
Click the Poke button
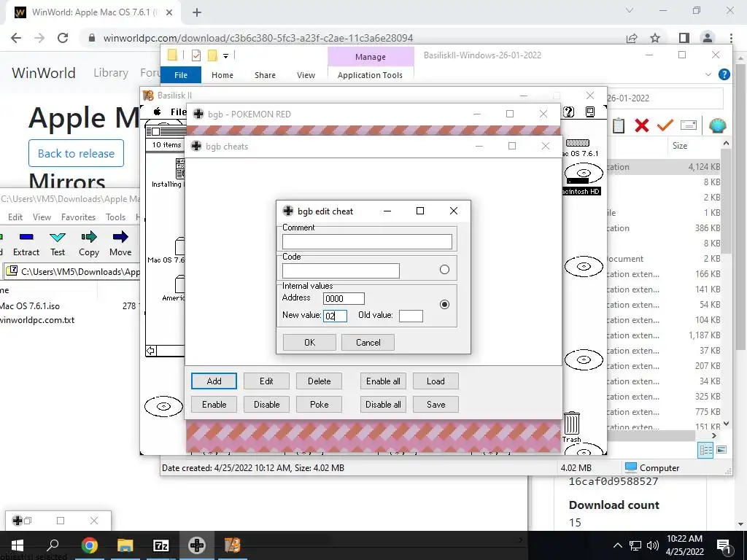pyautogui.click(x=319, y=404)
